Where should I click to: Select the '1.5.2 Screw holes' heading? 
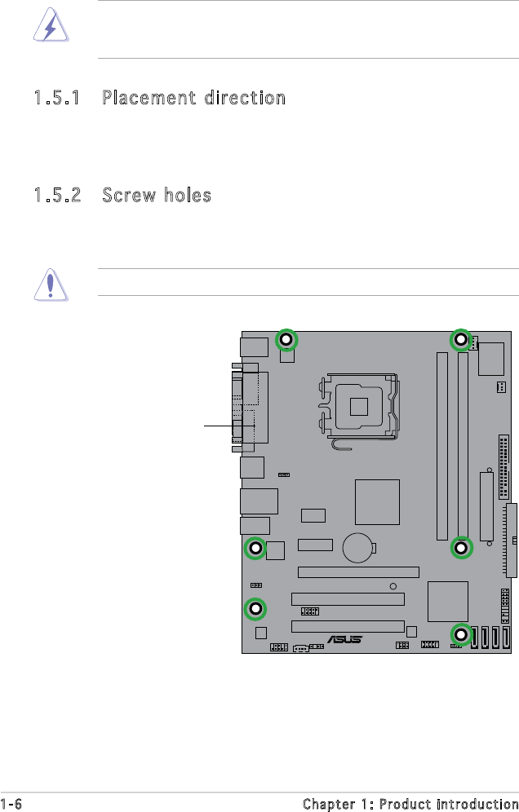[122, 195]
